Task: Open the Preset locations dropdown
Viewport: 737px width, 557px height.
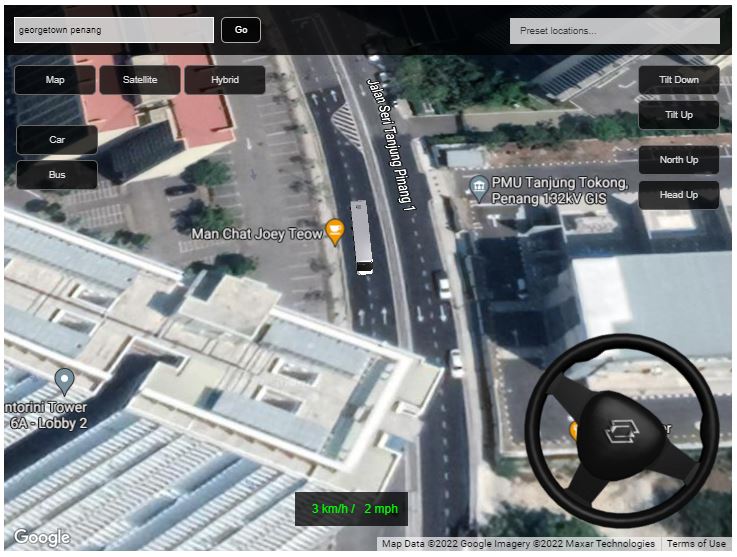Action: pos(615,31)
